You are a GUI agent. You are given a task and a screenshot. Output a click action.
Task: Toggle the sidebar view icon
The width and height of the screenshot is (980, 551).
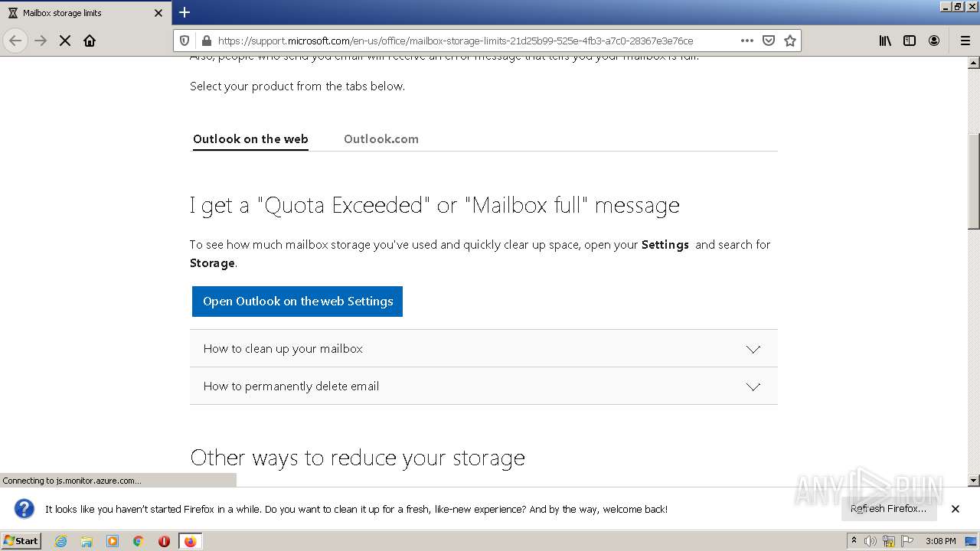click(910, 41)
